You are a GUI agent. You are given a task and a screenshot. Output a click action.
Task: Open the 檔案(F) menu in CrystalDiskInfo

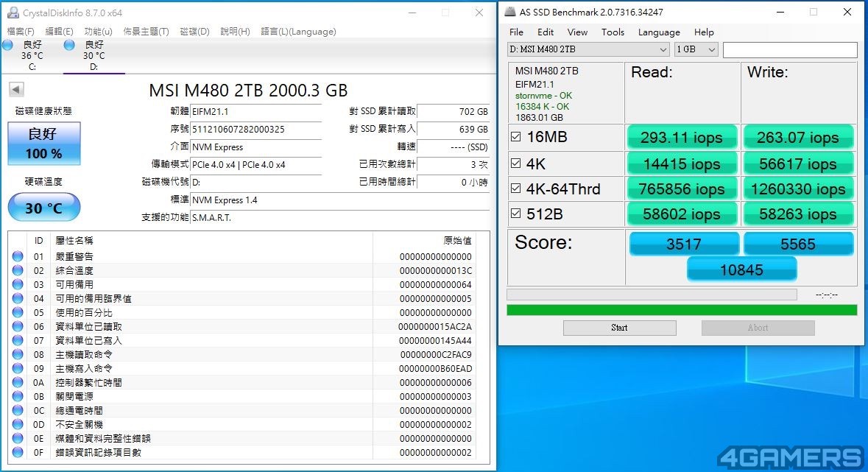pos(21,32)
